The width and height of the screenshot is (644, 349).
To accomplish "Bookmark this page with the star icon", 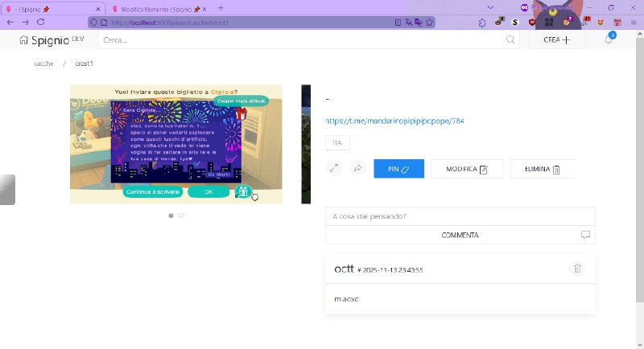I will (x=430, y=23).
